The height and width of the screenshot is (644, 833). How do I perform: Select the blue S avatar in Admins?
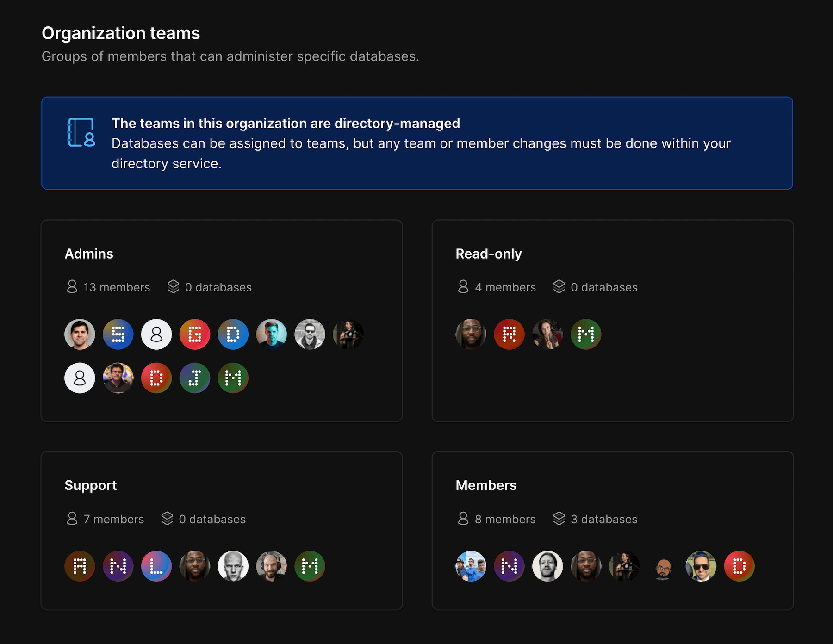click(x=118, y=334)
